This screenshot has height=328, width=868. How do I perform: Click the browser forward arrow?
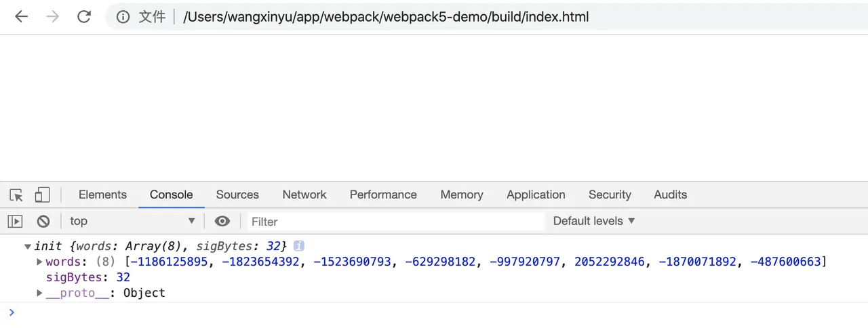[x=52, y=17]
